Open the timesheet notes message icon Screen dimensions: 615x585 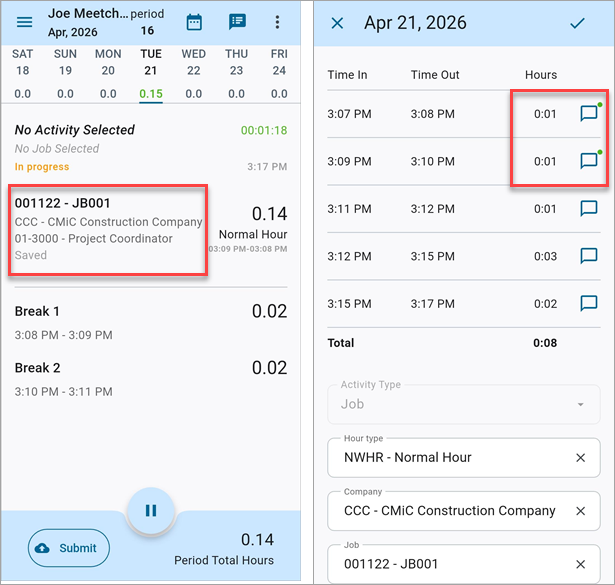(237, 22)
